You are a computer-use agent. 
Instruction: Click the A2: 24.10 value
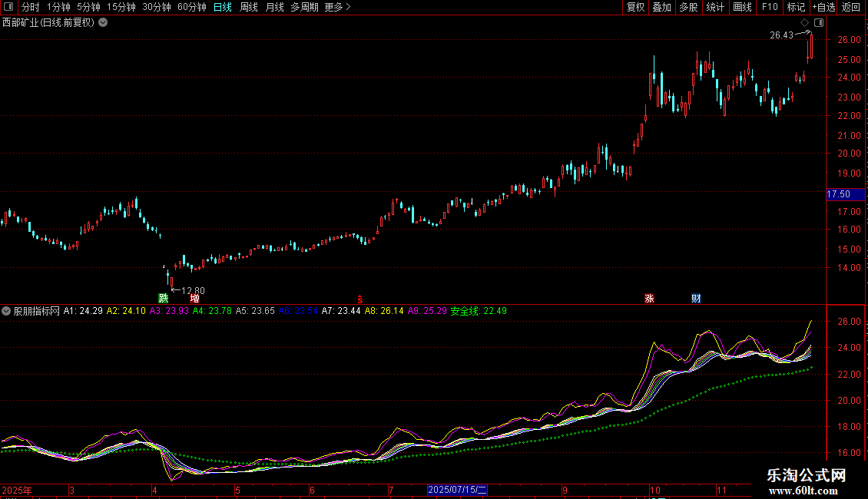pyautogui.click(x=126, y=311)
